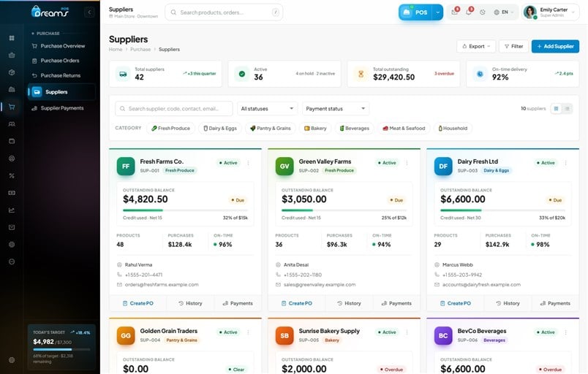Image resolution: width=588 pixels, height=374 pixels.
Task: Open the EN language selector
Action: (x=504, y=12)
